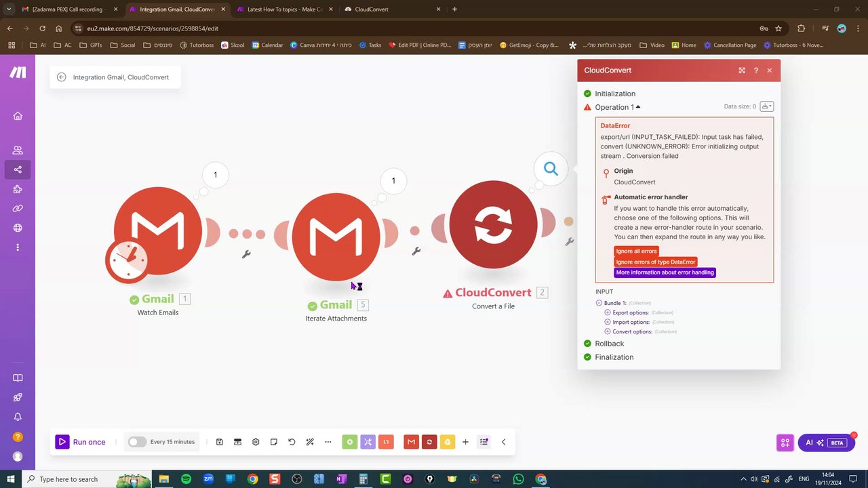
Task: Click the Gmail Iterate Attachments module
Action: 336,237
